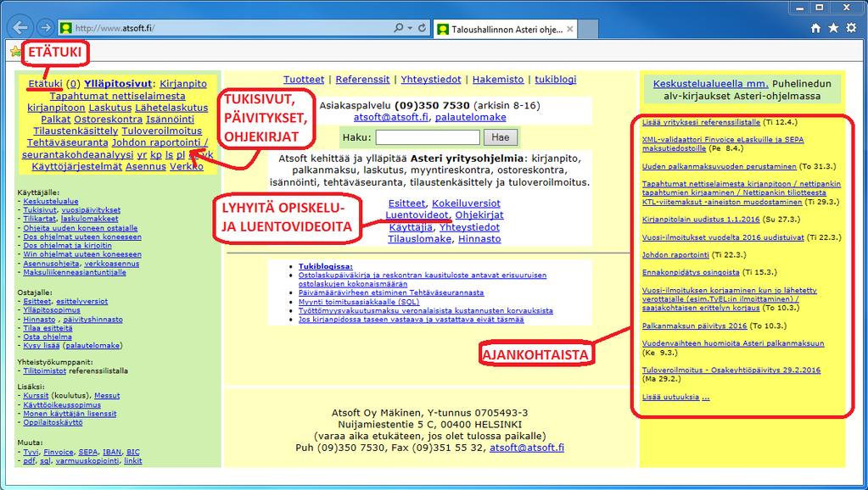868x490 pixels.
Task: Open the Tilauslomake link
Action: pos(420,239)
